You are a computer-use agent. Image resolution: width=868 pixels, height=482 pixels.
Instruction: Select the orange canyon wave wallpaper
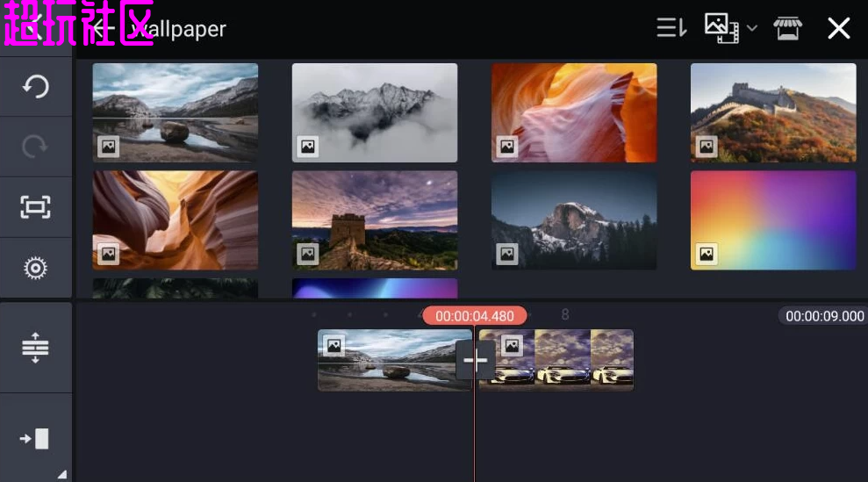[574, 112]
